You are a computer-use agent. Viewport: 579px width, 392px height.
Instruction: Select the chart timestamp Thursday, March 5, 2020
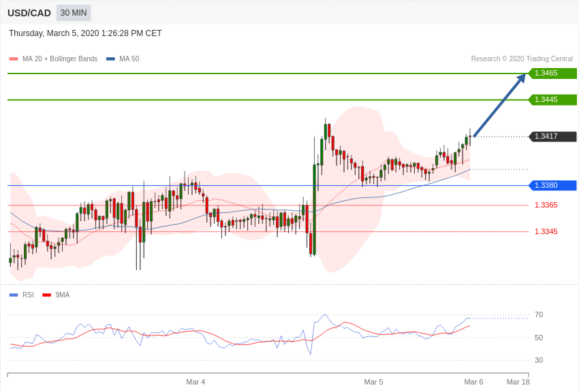(85, 33)
